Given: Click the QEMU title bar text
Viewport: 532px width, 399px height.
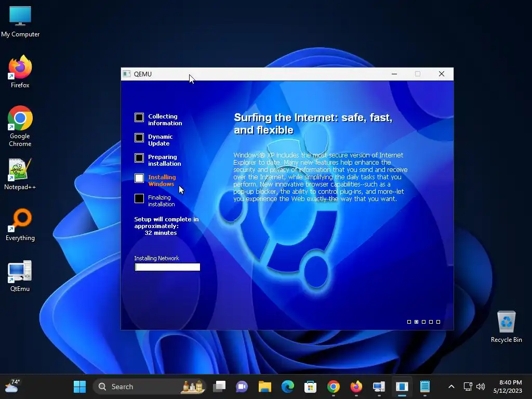Looking at the screenshot, I should pyautogui.click(x=142, y=74).
